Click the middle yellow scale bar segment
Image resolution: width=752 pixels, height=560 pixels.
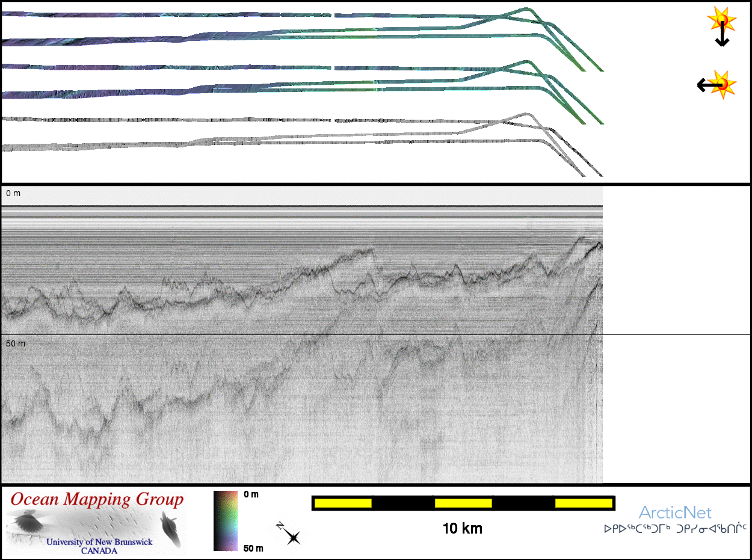463,503
